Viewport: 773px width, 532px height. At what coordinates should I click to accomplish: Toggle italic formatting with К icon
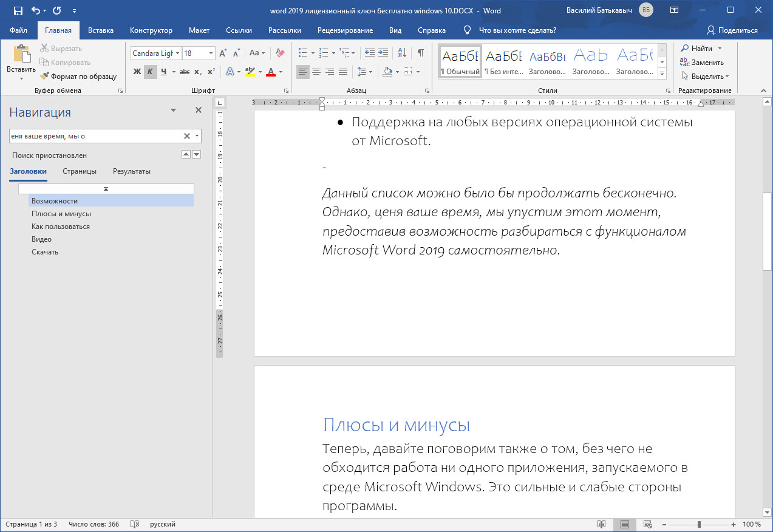(x=149, y=71)
